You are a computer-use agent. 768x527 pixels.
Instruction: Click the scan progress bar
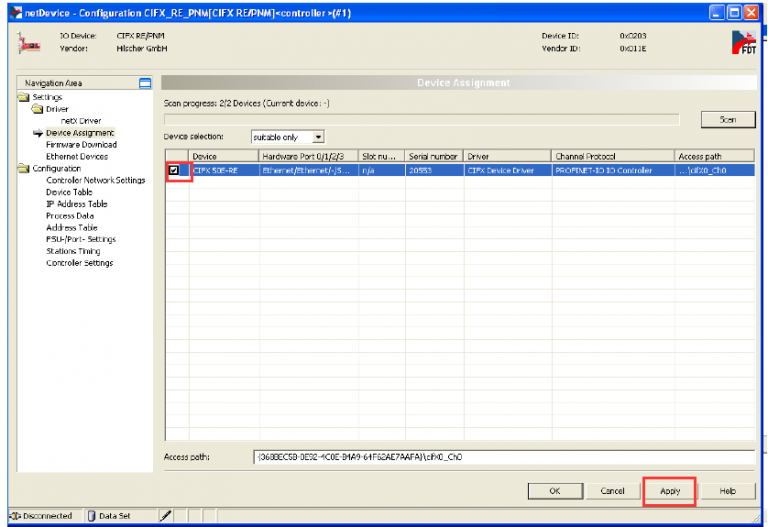[430, 119]
